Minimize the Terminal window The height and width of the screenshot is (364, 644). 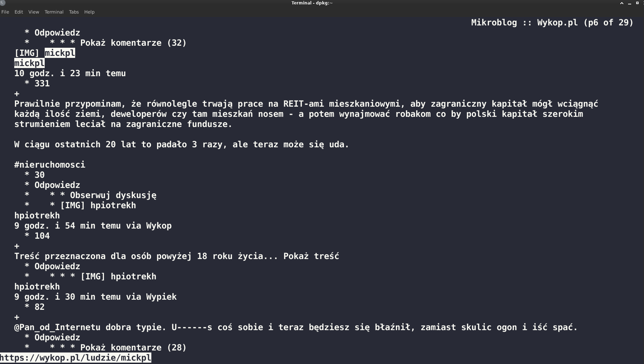point(629,3)
